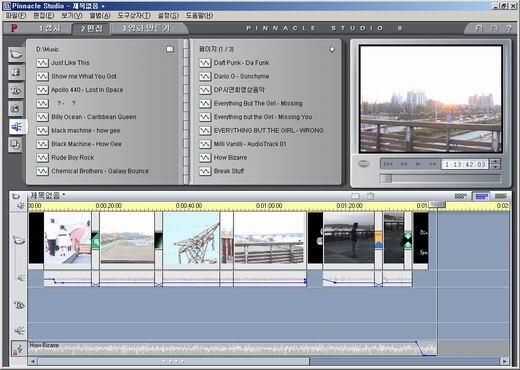Open the disc menus album tab
520x370 pixels.
tap(16, 145)
